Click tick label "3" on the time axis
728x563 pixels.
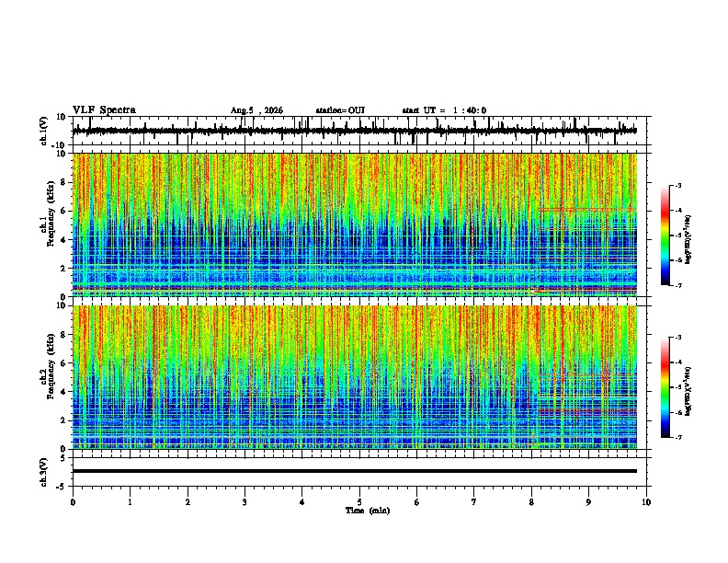coord(245,502)
